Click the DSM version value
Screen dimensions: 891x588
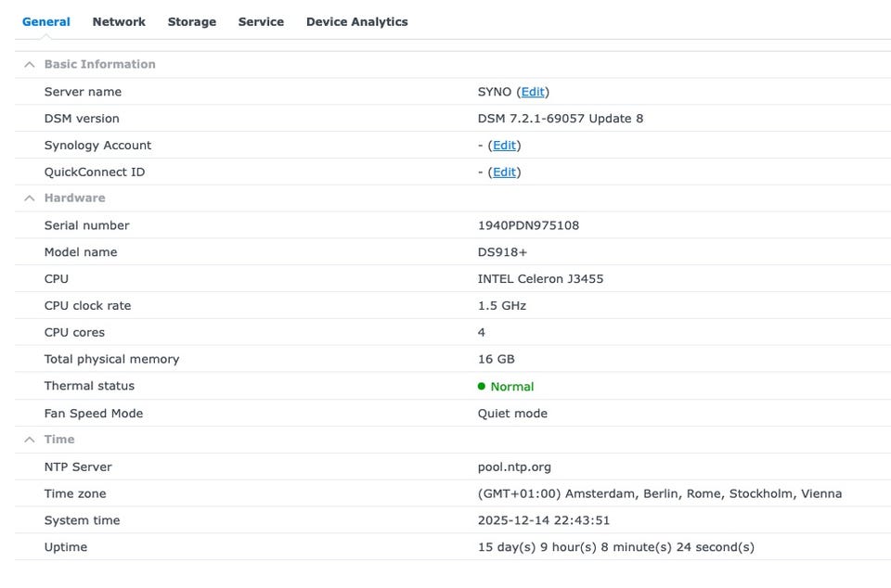(x=560, y=119)
